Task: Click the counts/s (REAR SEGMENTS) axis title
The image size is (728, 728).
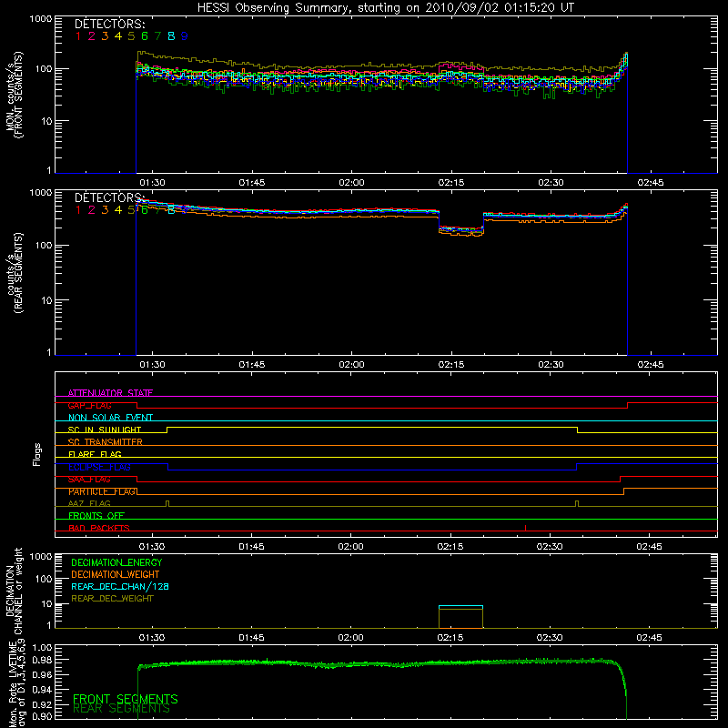Action: [x=15, y=273]
